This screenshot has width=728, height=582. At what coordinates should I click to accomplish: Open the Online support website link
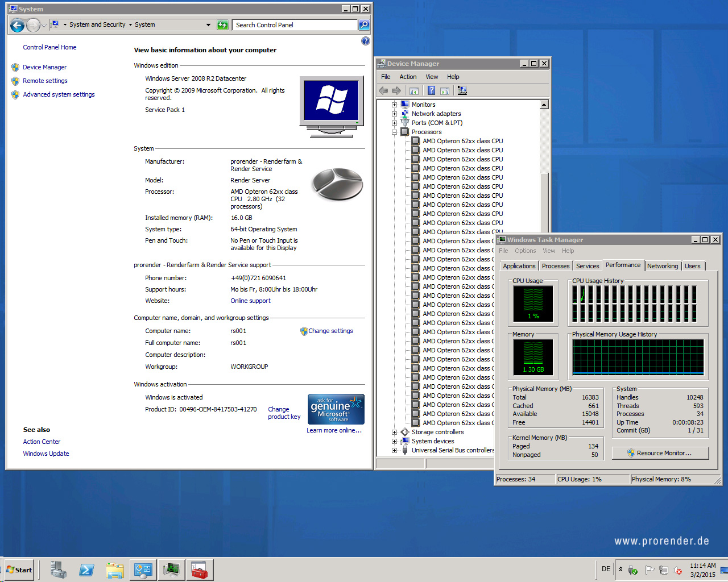250,301
